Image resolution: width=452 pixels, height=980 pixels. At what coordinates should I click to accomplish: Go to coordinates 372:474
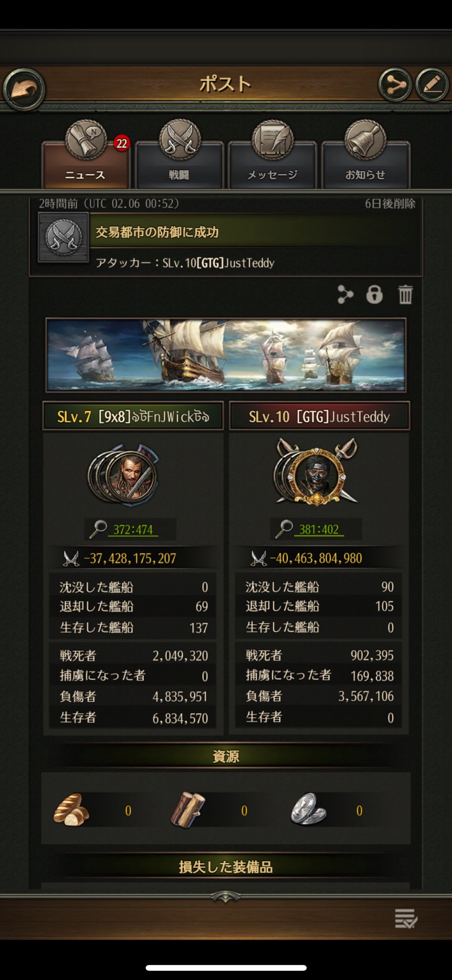click(133, 530)
